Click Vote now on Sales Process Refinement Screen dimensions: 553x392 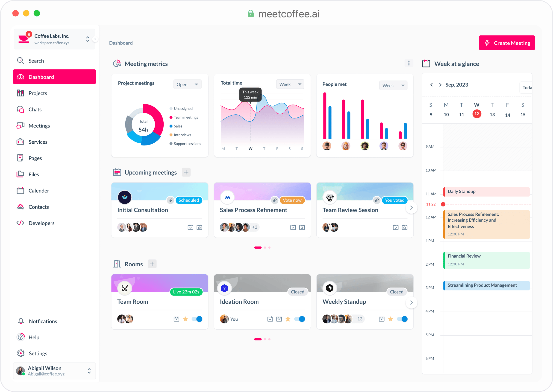292,200
